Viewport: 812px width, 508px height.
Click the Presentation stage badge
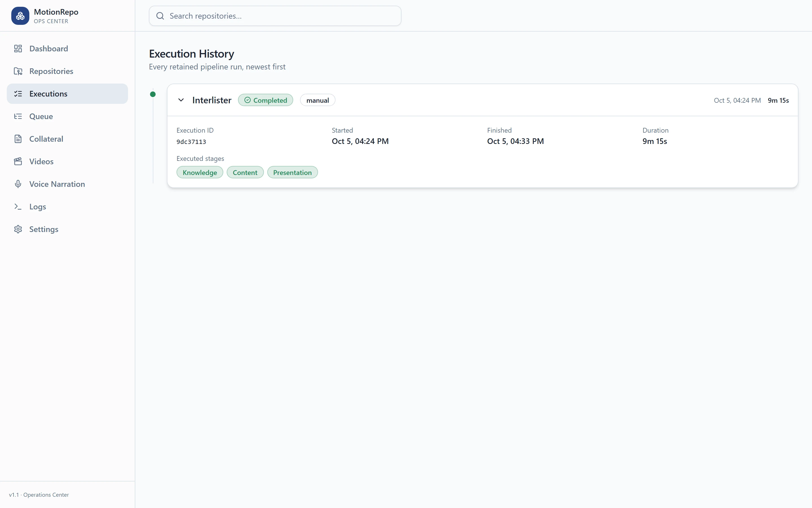[292, 172]
